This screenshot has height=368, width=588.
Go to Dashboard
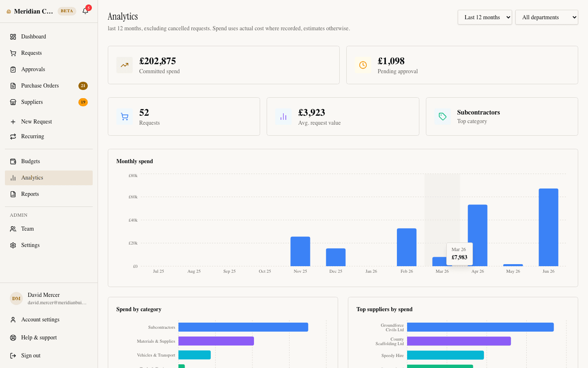tap(49, 37)
